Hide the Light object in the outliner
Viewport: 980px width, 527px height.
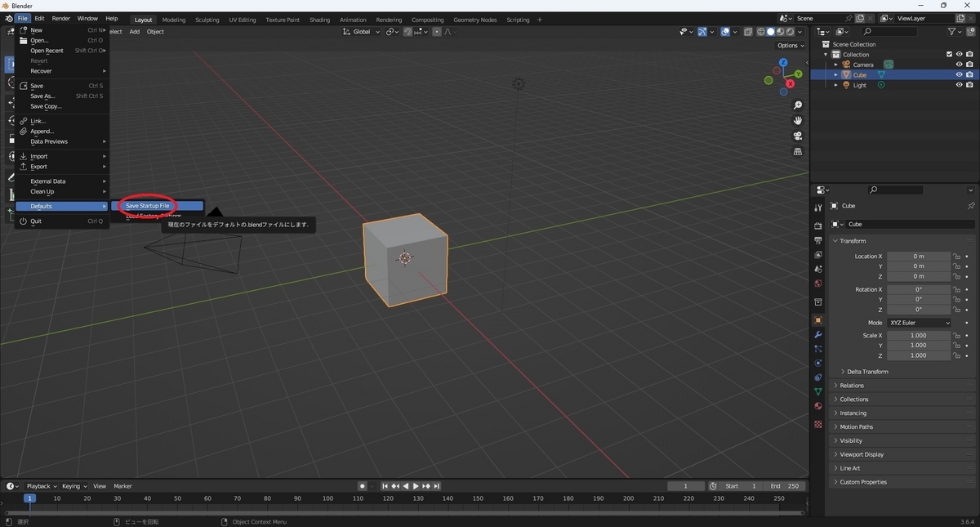(x=959, y=84)
